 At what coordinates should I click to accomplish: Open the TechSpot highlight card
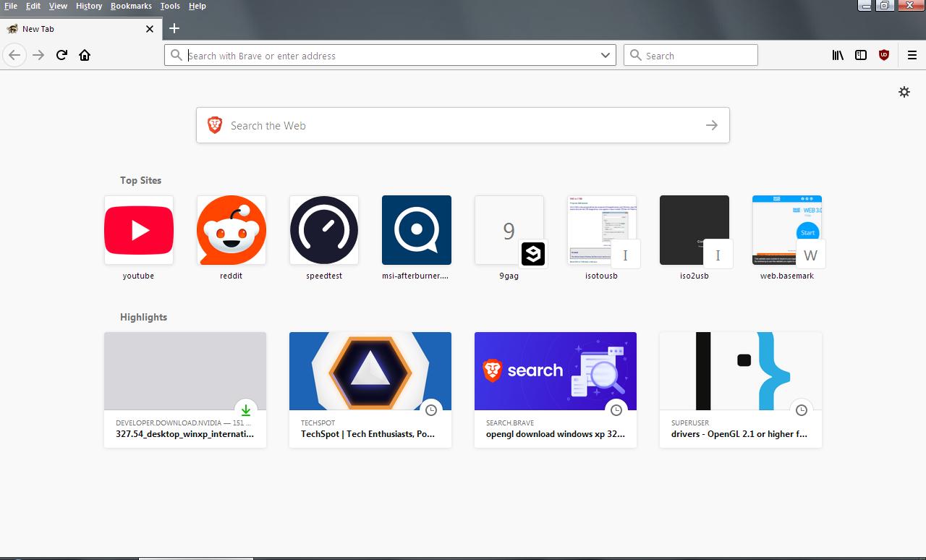(370, 390)
